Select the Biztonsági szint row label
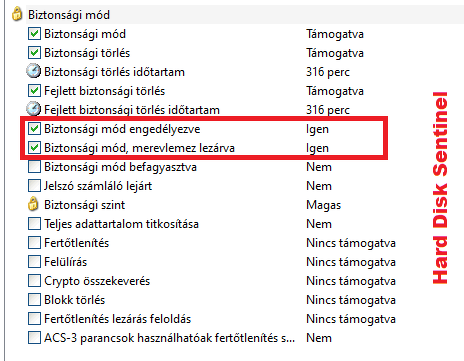This screenshot has height=361, width=464. (x=85, y=205)
